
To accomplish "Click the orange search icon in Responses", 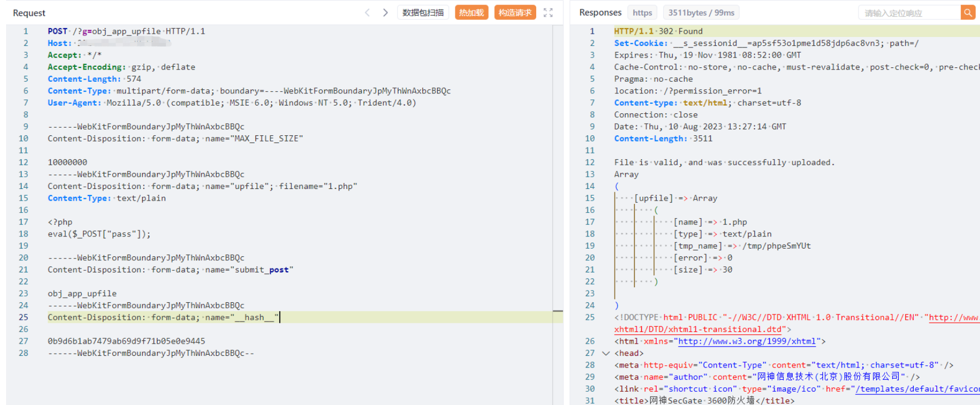I will click(x=968, y=13).
